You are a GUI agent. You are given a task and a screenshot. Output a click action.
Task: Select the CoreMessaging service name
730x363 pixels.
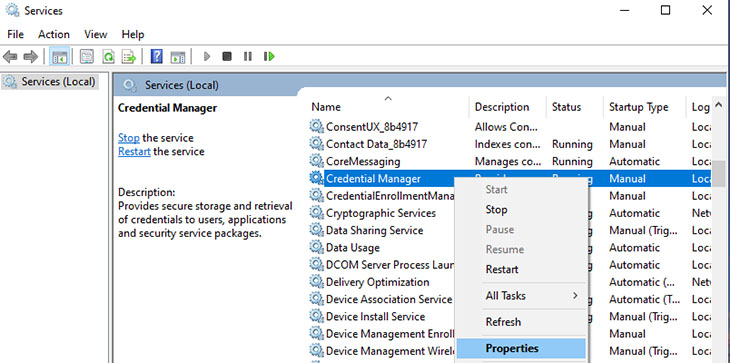coord(363,161)
